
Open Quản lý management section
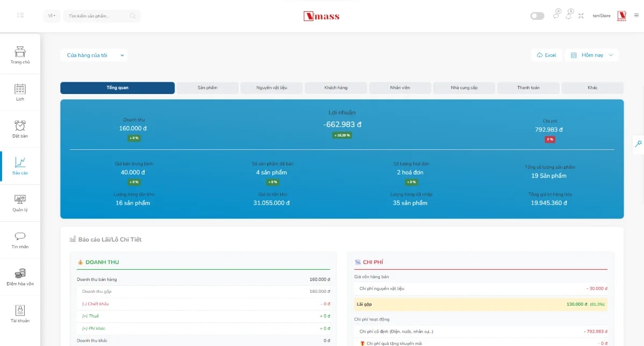pos(20,203)
